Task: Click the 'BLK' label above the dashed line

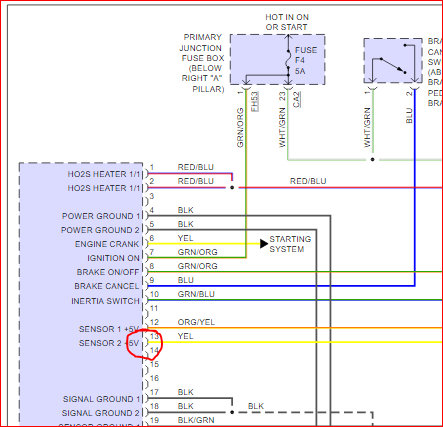Action: [x=256, y=406]
